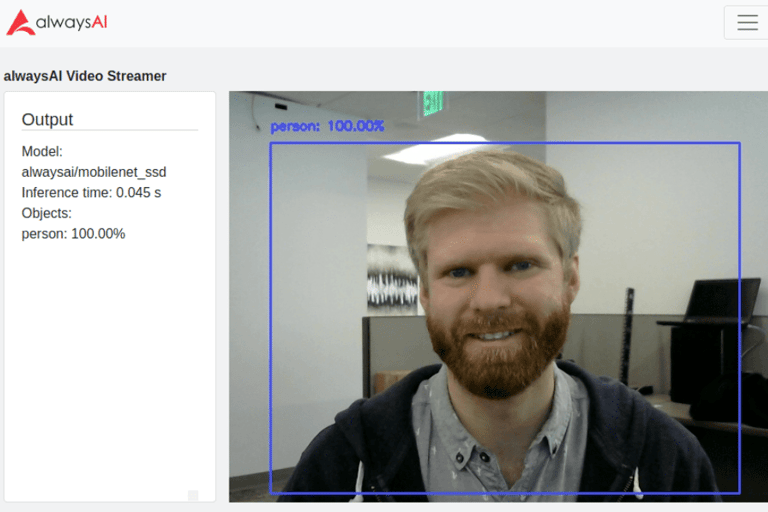768x512 pixels.
Task: Open the hamburger navigation menu
Action: pos(747,23)
